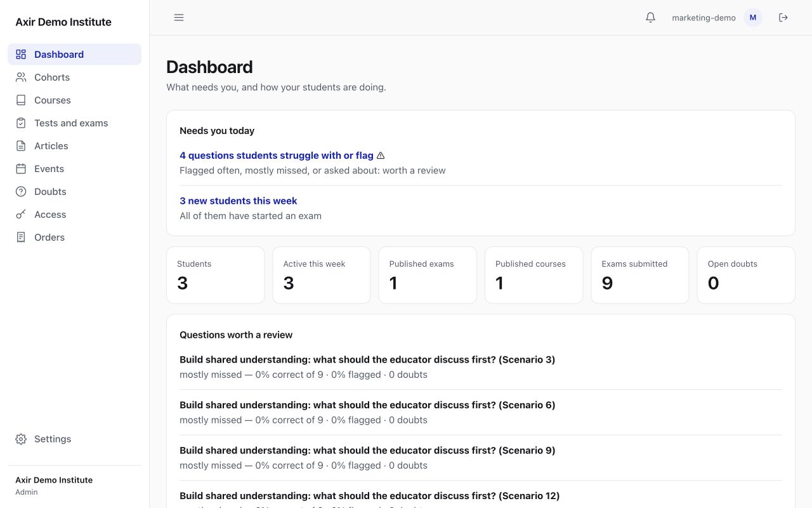
Task: Click the Orders receipt icon
Action: (x=21, y=237)
